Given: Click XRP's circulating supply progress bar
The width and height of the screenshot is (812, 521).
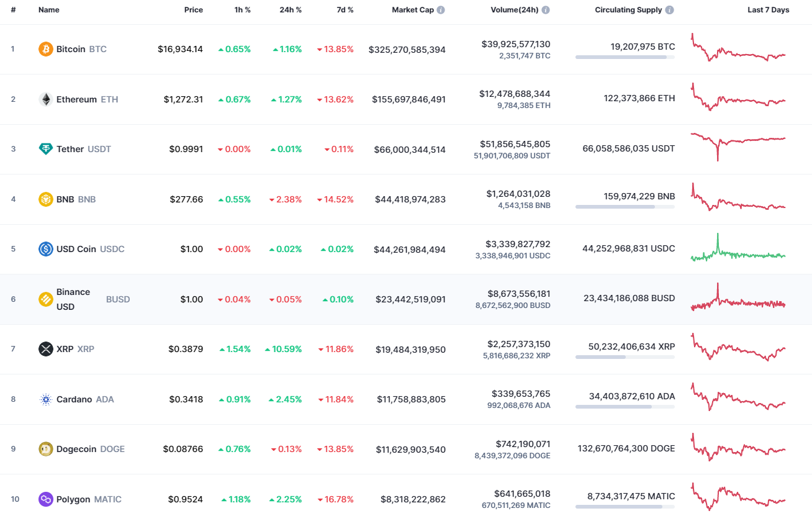Looking at the screenshot, I should (x=625, y=357).
